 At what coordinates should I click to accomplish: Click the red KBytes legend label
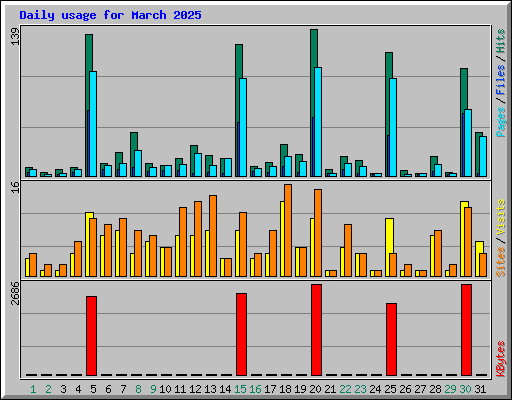click(501, 359)
